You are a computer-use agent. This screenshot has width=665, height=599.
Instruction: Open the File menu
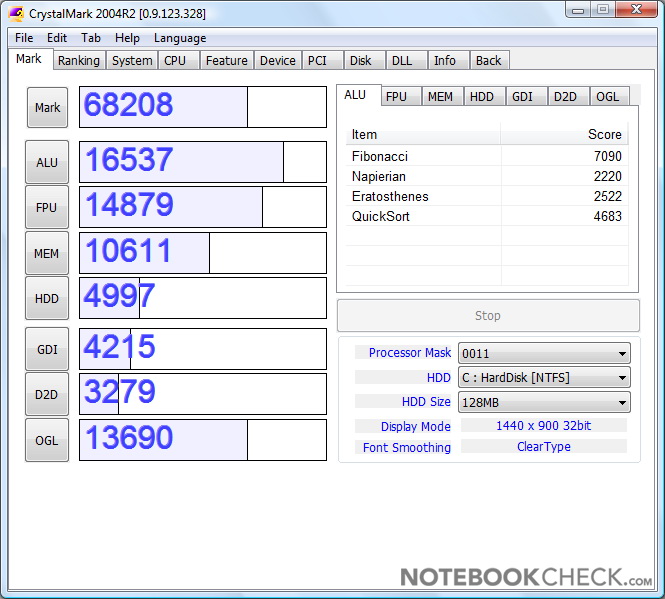click(x=24, y=38)
